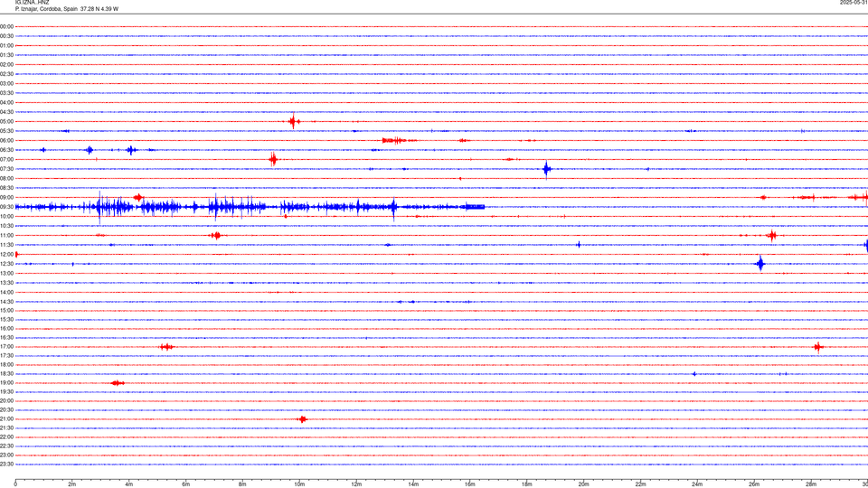
Task: Select the 05:30 trace time label
Action: point(6,131)
